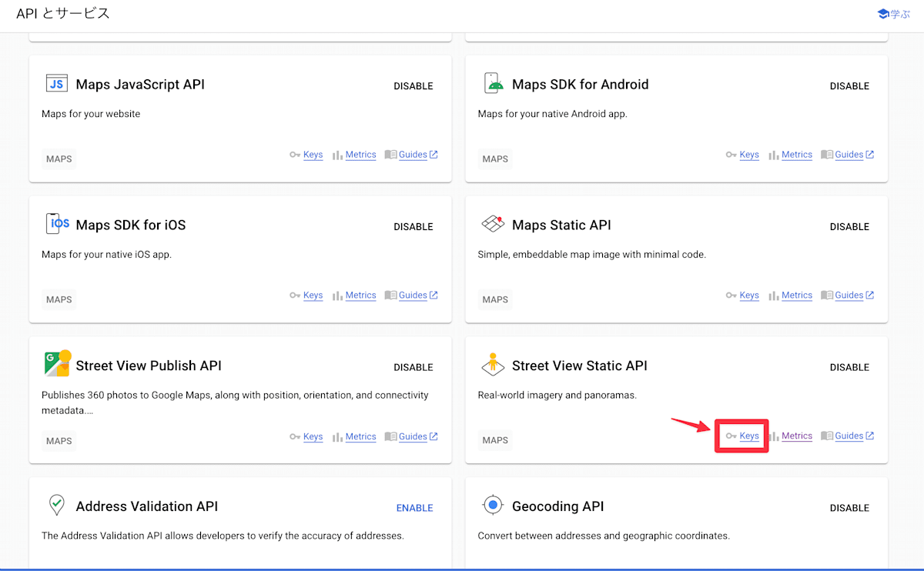Click external link icon in Street View Publish API Guides
This screenshot has width=924, height=571.
click(434, 436)
